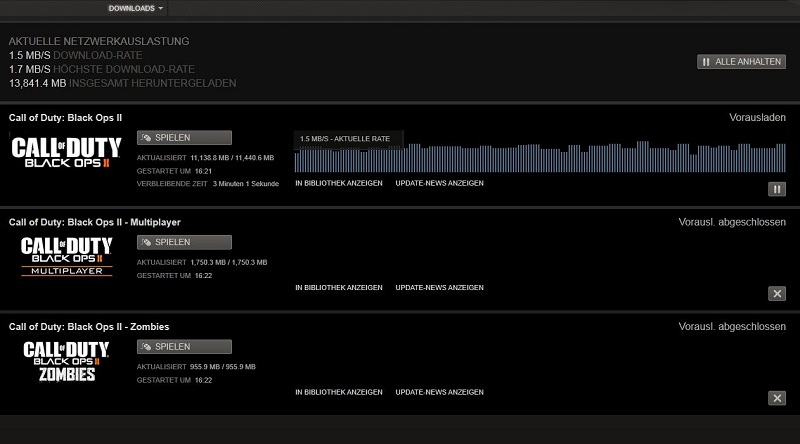Remove Black Ops II Multiplayer from download list
The image size is (800, 444).
[x=777, y=293]
